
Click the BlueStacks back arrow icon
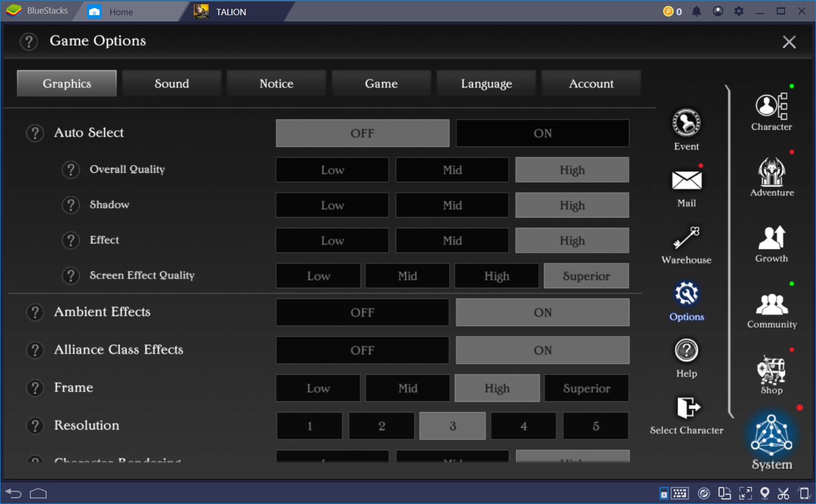click(x=13, y=493)
